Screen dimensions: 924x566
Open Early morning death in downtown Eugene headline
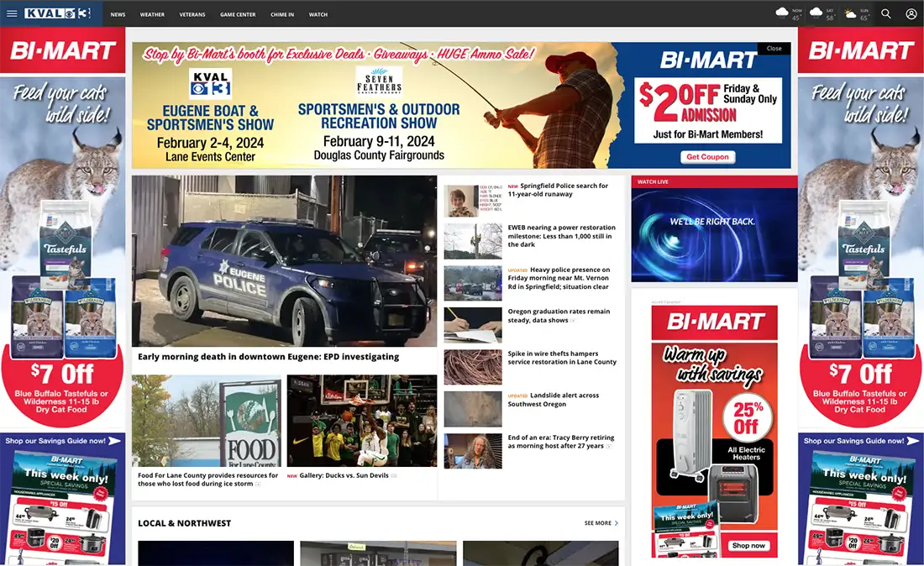268,357
